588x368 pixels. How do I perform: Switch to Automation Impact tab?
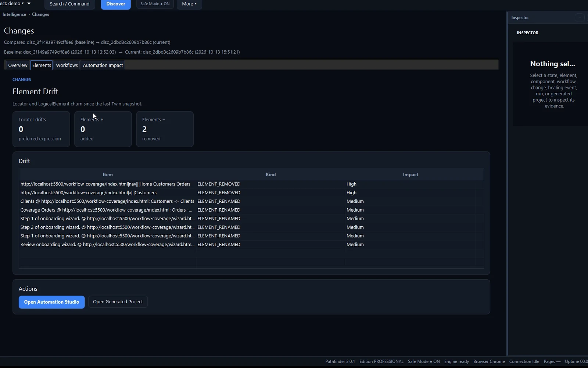click(x=103, y=65)
